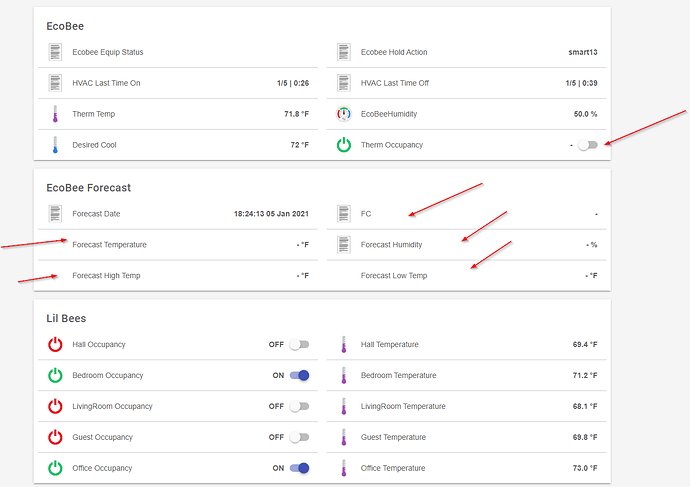Click the 73.0 °F Office temperature value
This screenshot has width=690, height=487.
(585, 468)
